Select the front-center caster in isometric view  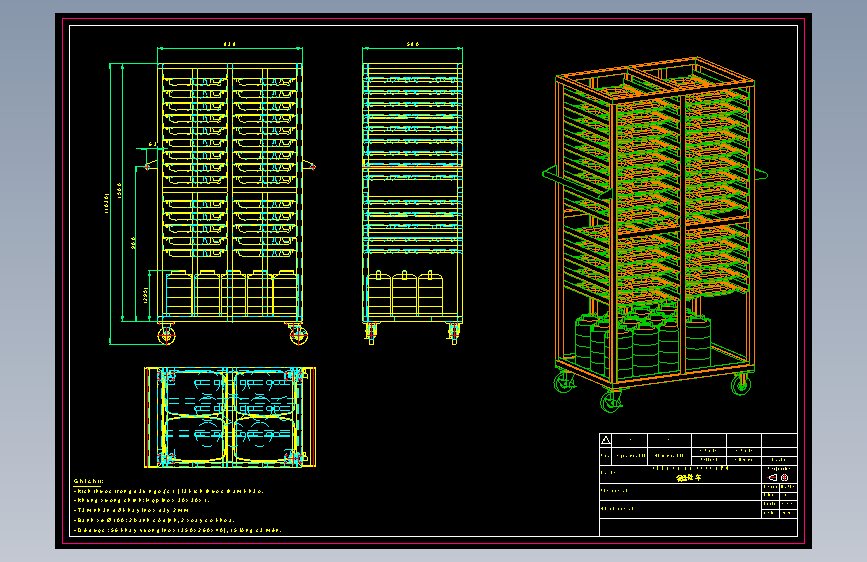tap(611, 400)
